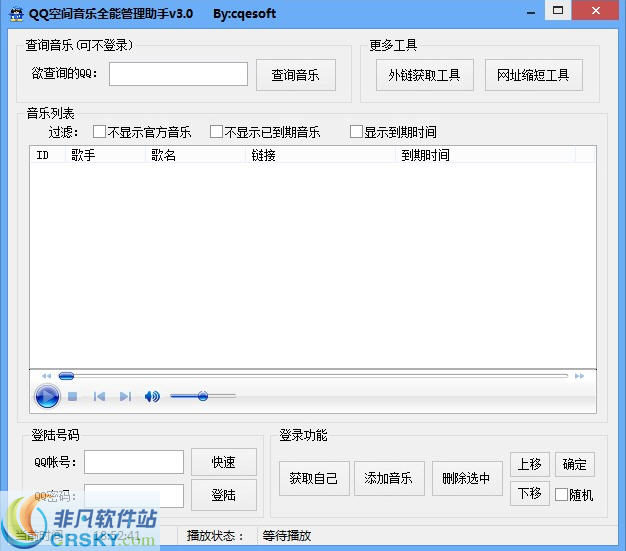Skip to next track icon
626x551 pixels.
pyautogui.click(x=125, y=396)
